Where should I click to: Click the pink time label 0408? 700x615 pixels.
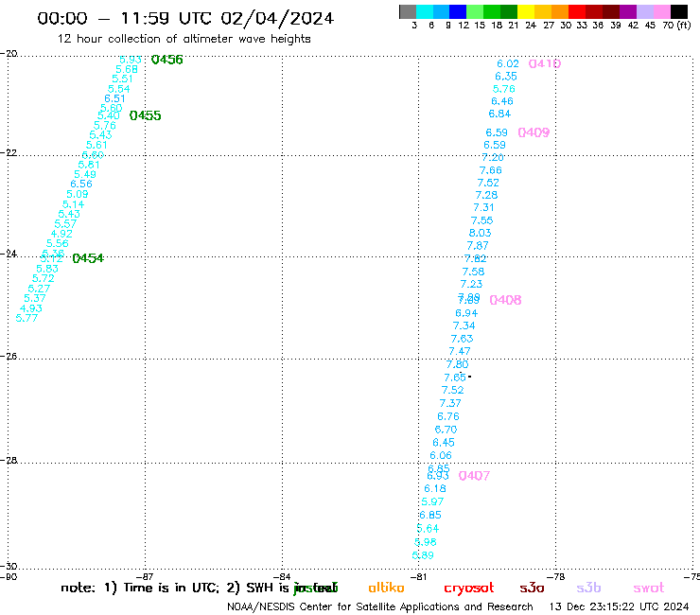tap(505, 300)
